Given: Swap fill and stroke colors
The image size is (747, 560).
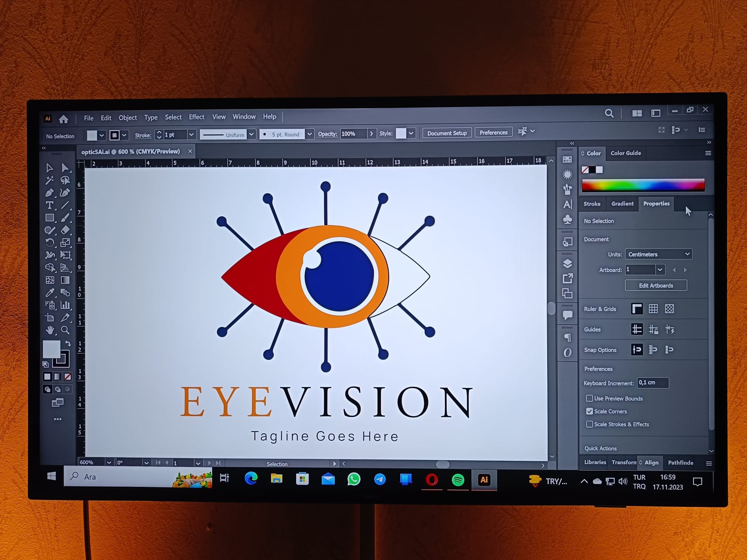Looking at the screenshot, I should click(x=68, y=343).
